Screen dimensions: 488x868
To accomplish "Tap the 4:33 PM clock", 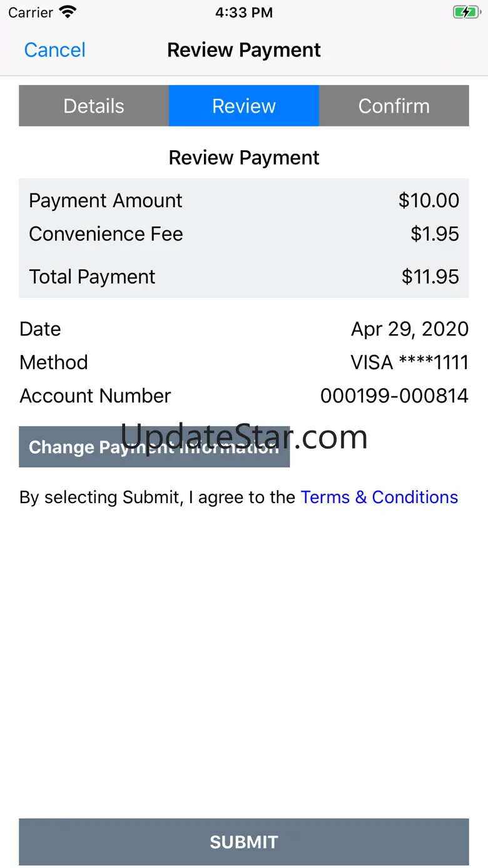I will [244, 13].
